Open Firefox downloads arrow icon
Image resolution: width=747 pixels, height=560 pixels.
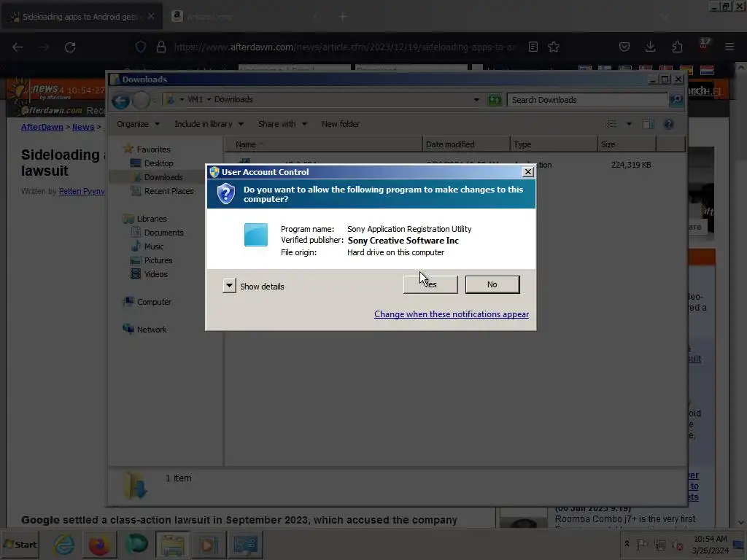(650, 47)
